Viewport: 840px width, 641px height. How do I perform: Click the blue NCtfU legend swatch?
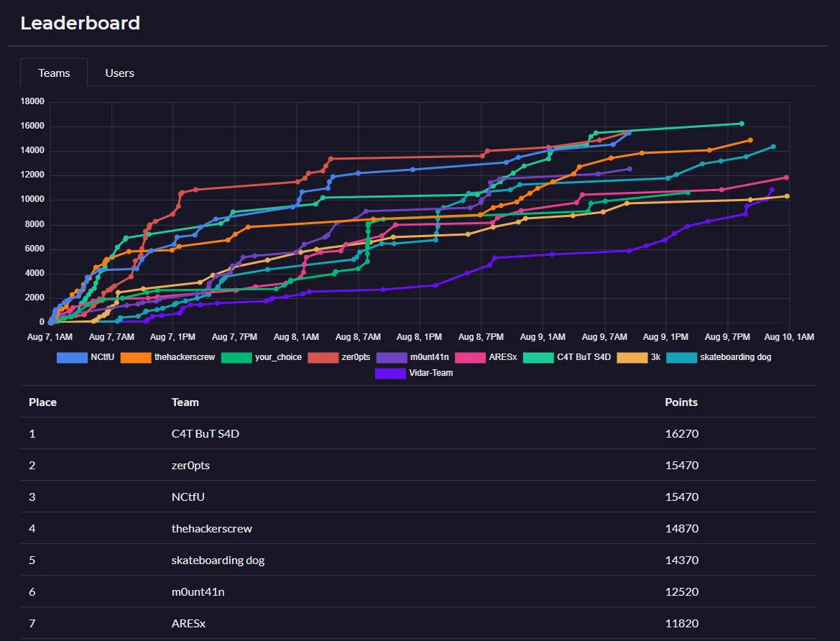coord(71,357)
